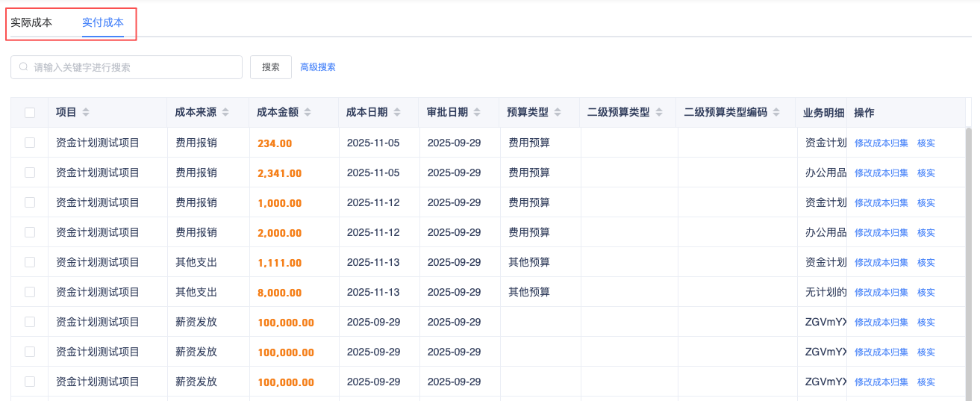Image resolution: width=980 pixels, height=401 pixels.
Task: Toggle the select-all checkbox in table header
Action: click(x=30, y=113)
